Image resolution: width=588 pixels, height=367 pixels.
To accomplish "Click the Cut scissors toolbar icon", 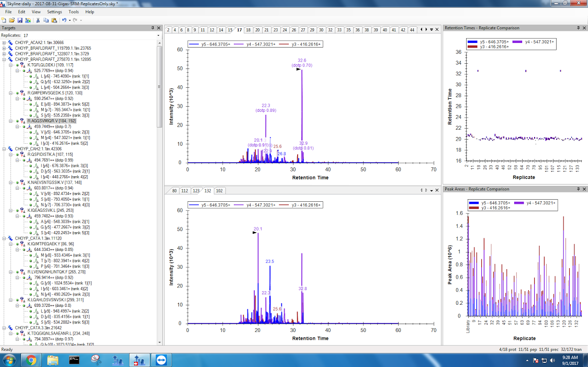I will tap(38, 20).
